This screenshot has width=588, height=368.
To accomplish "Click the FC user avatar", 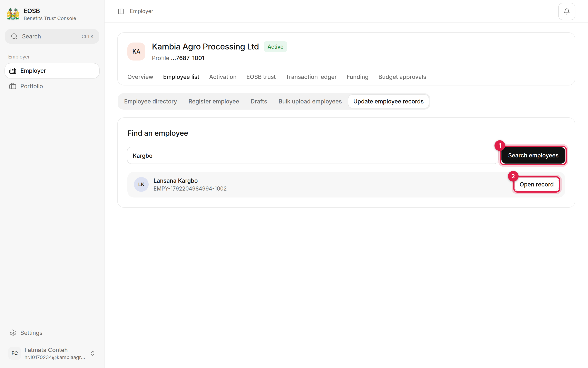I will click(x=14, y=353).
